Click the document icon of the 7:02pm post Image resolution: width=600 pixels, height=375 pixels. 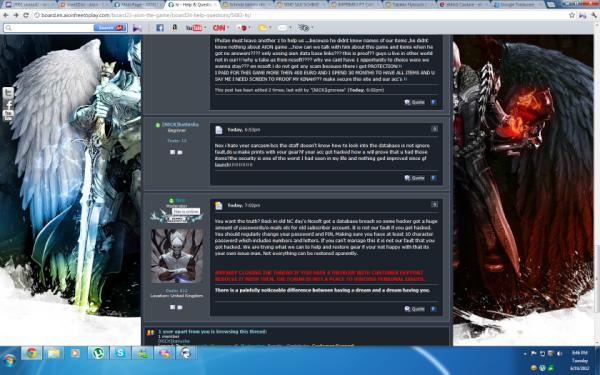pos(219,205)
